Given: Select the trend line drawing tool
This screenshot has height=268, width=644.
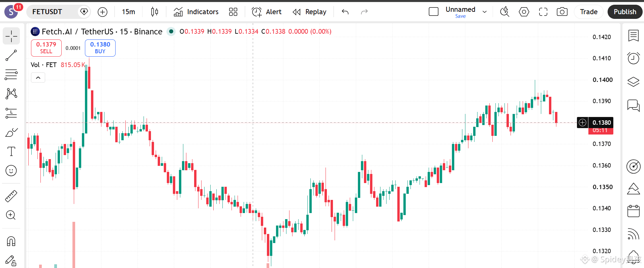Looking at the screenshot, I should (x=11, y=55).
